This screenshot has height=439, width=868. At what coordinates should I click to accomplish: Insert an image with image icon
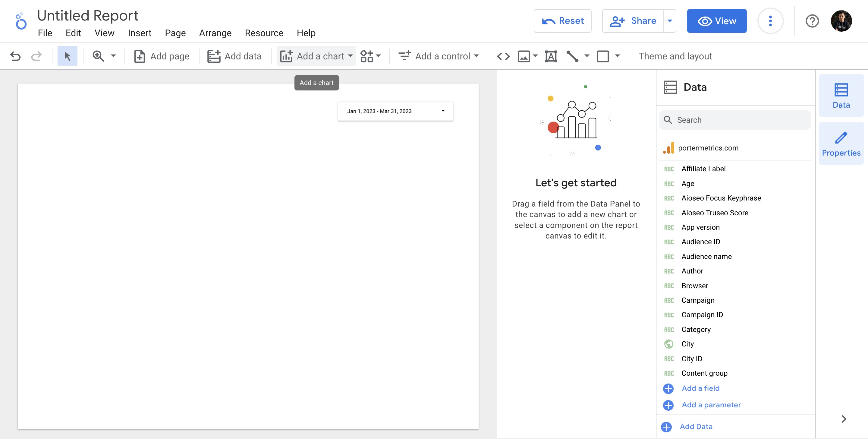(524, 56)
